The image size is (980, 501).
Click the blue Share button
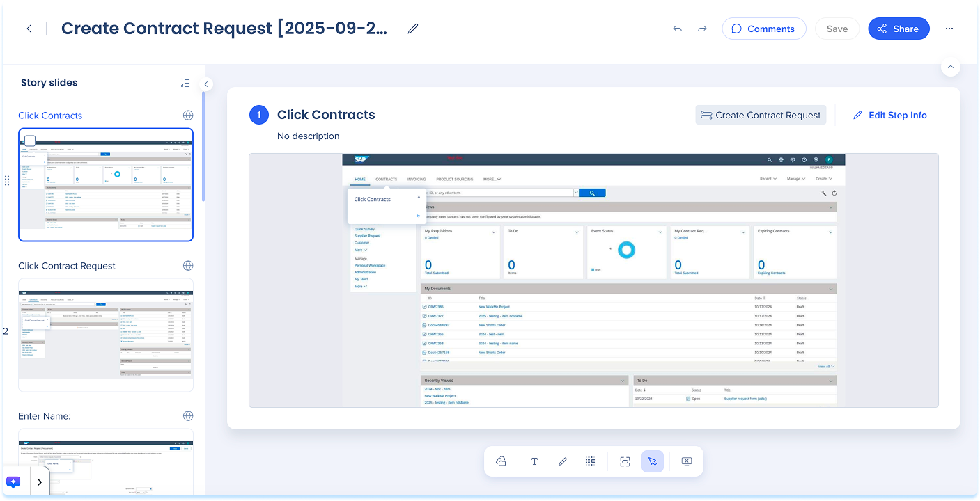[898, 29]
